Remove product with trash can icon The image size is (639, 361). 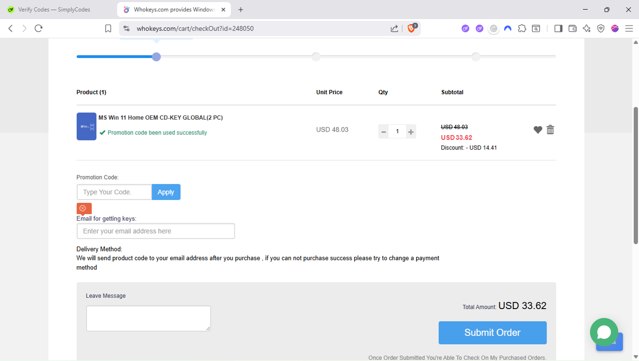coord(550,129)
